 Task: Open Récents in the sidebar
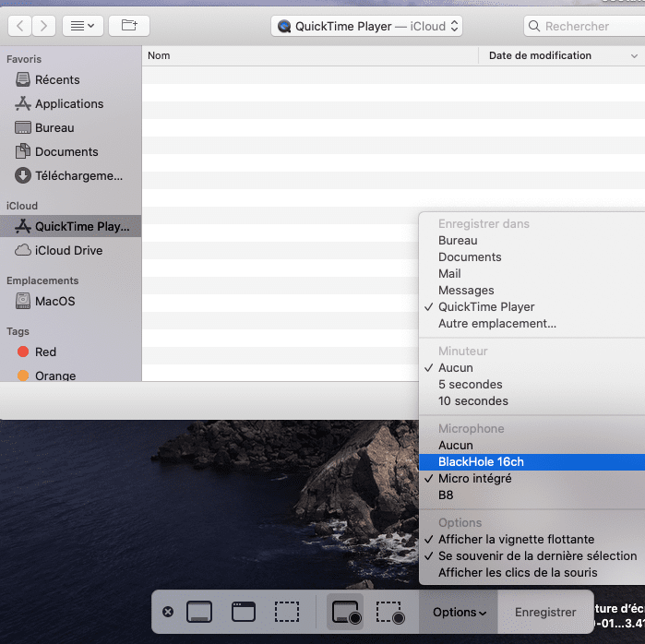coord(71,79)
